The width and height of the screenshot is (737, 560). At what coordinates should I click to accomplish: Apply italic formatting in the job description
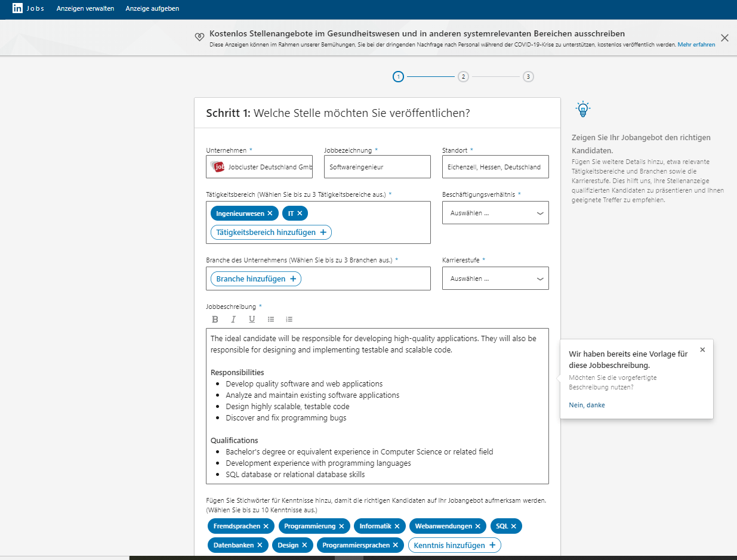233,319
